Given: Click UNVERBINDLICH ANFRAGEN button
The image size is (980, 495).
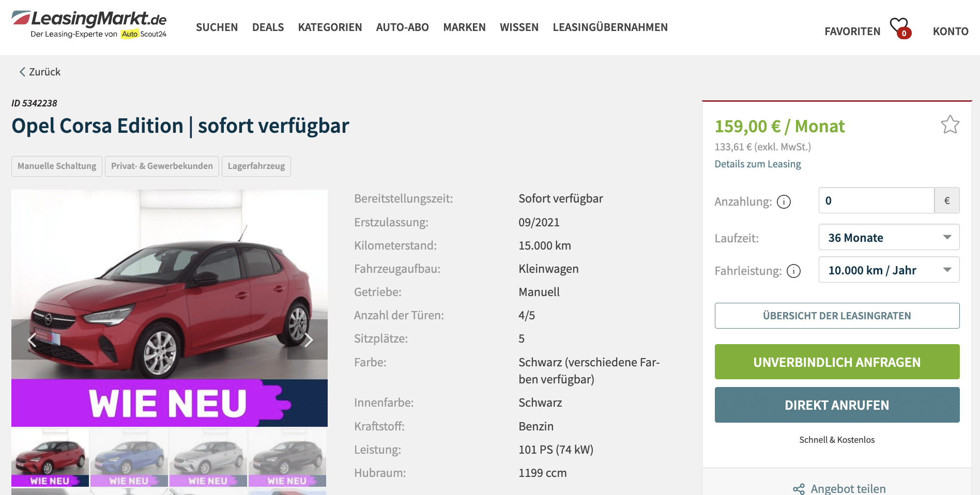Looking at the screenshot, I should 837,362.
